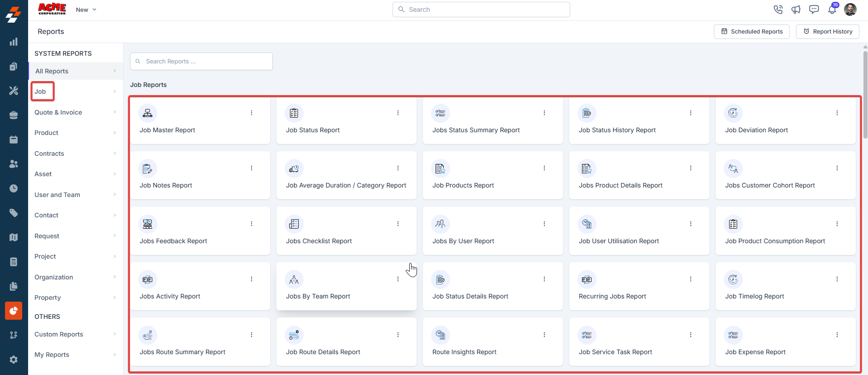Click the ACME Corporation logo
The height and width of the screenshot is (375, 868).
point(52,9)
